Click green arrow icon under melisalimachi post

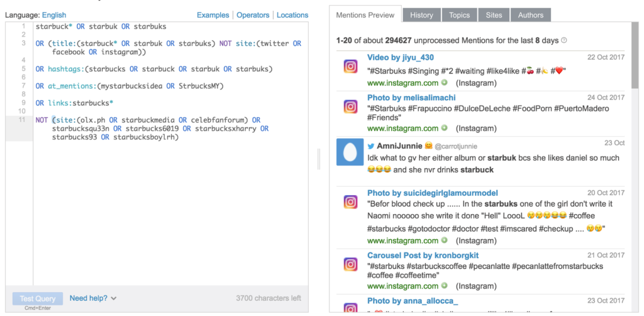(x=445, y=128)
